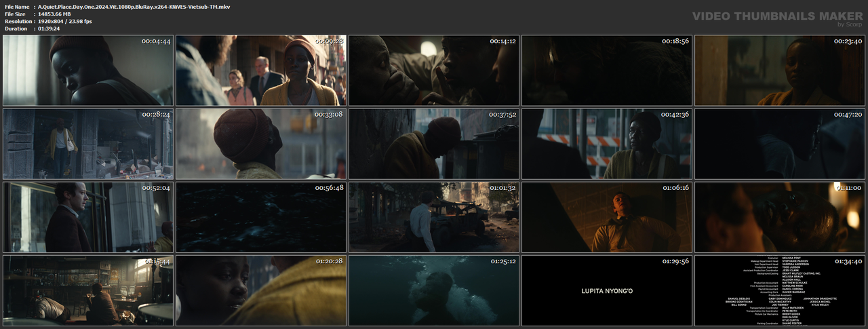Click the file size value 14853.66 MB
The width and height of the screenshot is (868, 329).
(x=54, y=14)
